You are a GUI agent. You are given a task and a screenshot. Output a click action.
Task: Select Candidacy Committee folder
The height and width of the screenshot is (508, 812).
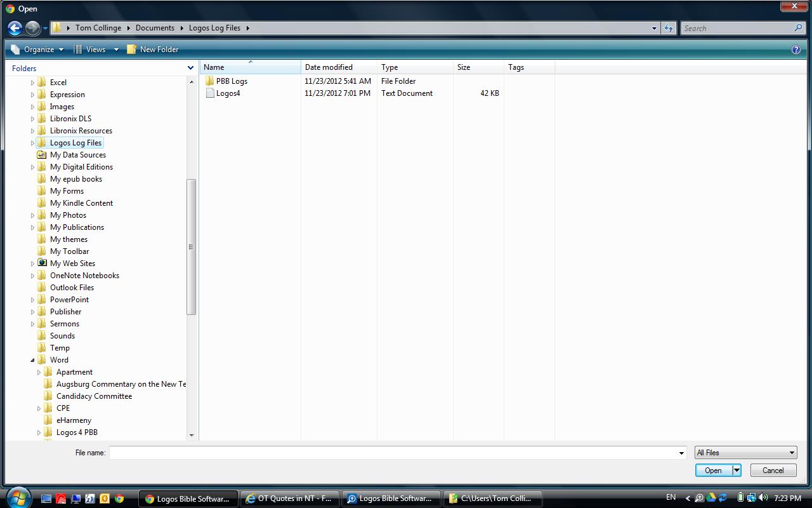click(94, 396)
